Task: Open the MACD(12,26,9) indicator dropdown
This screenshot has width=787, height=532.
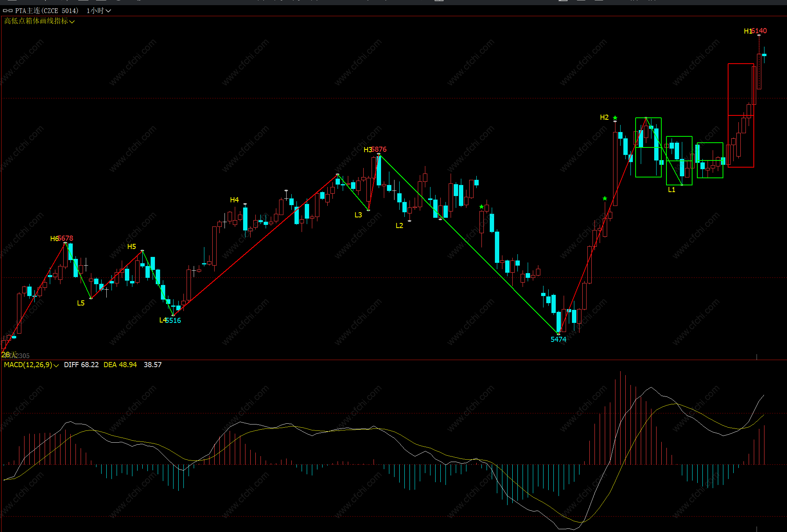Action: [x=31, y=365]
